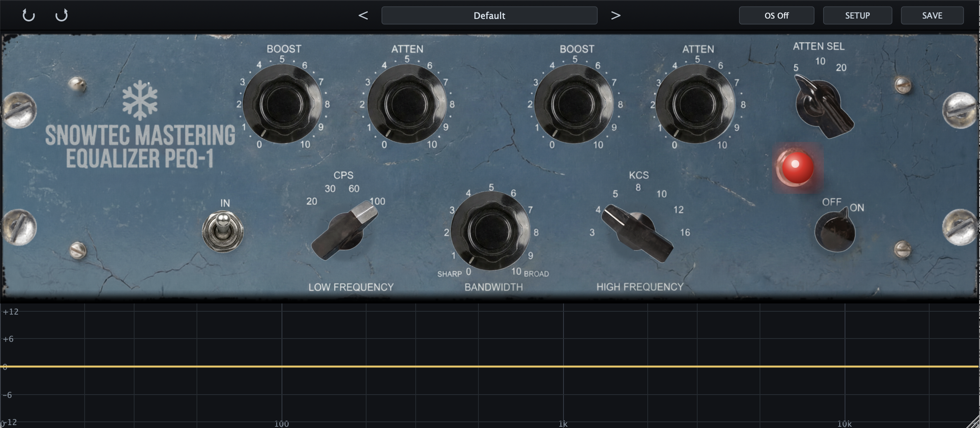Click the OFF label by power knob
The width and height of the screenshot is (980, 428).
831,202
